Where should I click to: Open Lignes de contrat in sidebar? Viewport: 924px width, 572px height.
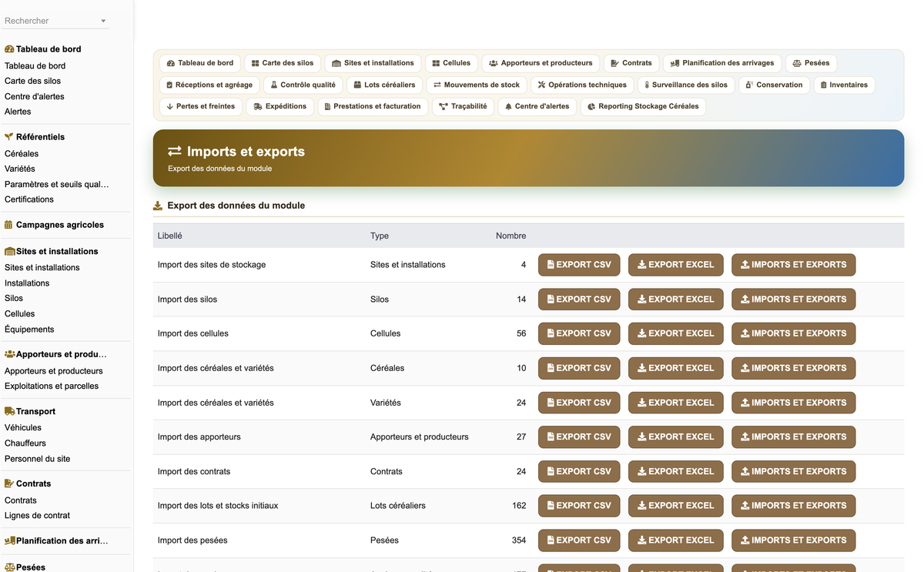pos(37,516)
